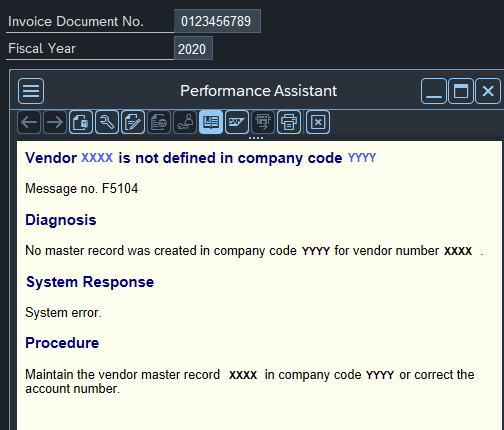Close help with toolbar X icon
504x430 pixels.
click(x=318, y=122)
